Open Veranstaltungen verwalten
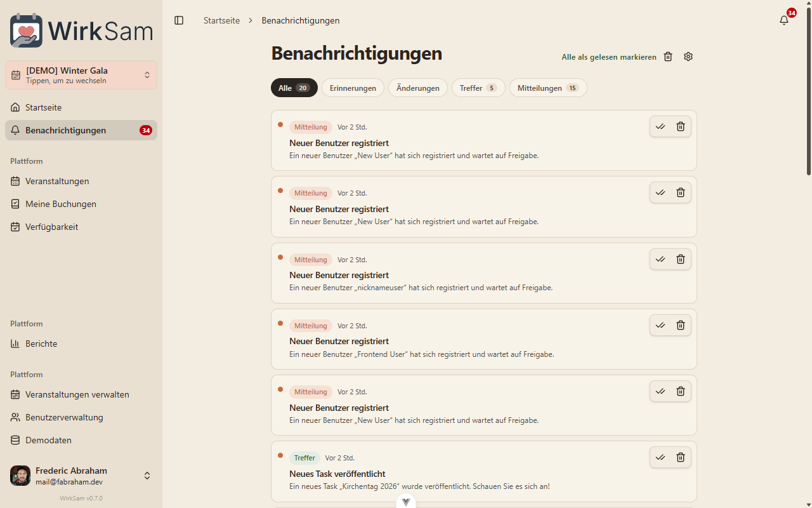 point(81,394)
